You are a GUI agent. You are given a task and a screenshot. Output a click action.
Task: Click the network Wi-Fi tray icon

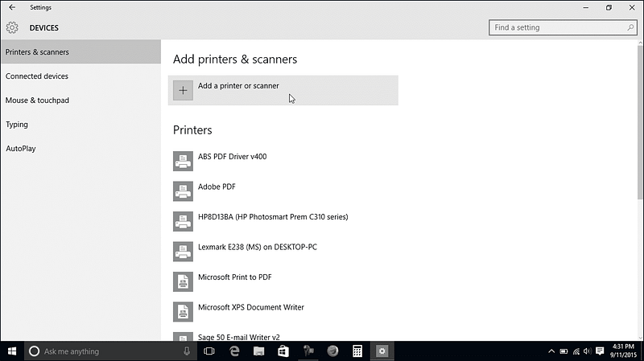pyautogui.click(x=576, y=351)
